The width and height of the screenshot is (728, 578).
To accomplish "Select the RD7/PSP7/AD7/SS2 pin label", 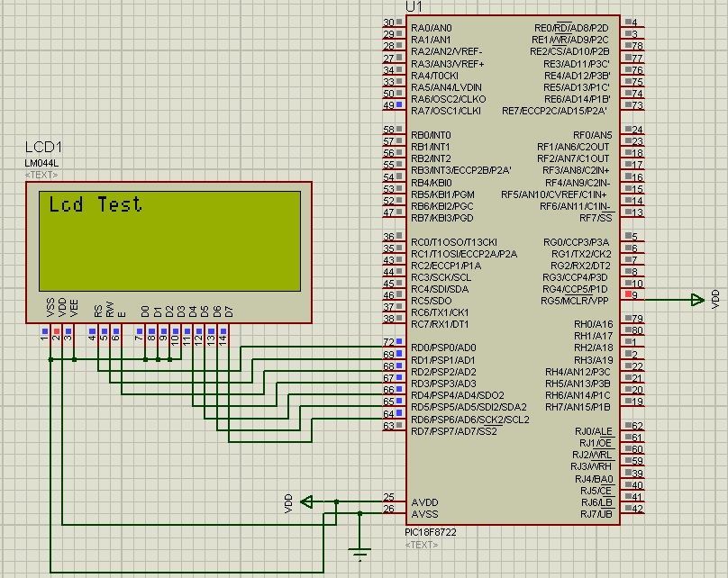I will click(454, 431).
